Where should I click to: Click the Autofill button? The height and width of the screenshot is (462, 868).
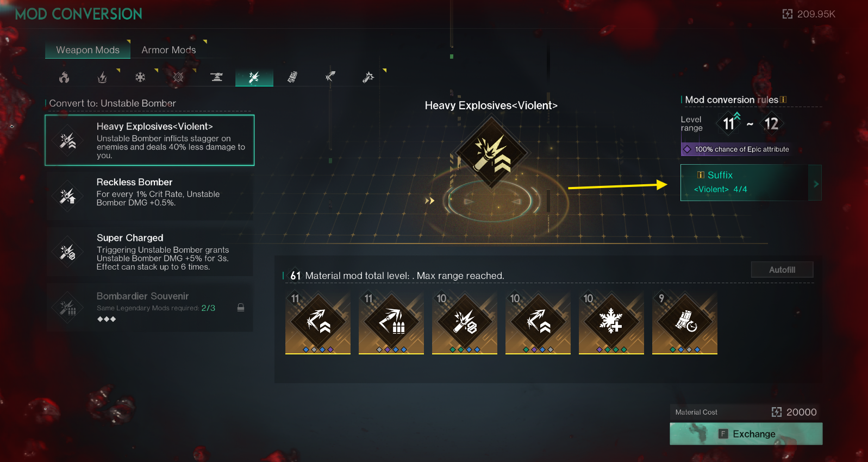click(x=782, y=270)
